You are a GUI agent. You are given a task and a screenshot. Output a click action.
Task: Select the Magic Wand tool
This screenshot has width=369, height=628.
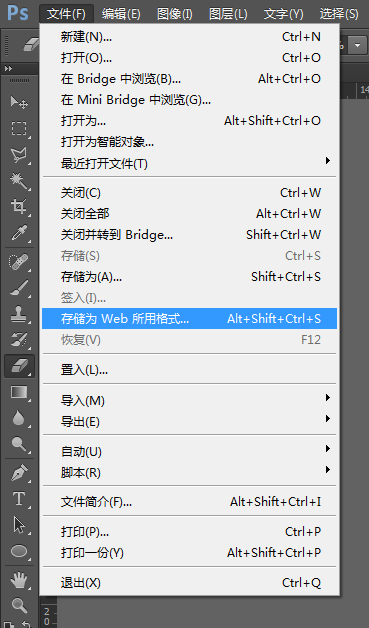(x=19, y=181)
